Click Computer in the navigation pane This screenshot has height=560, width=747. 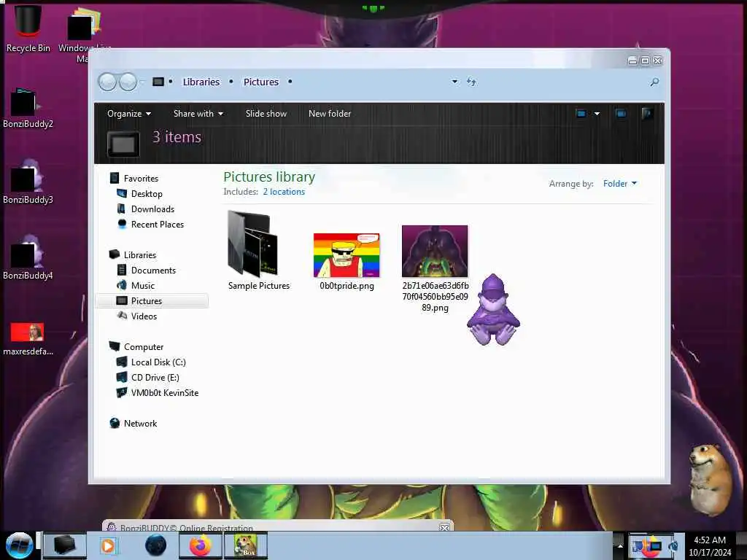click(x=144, y=346)
